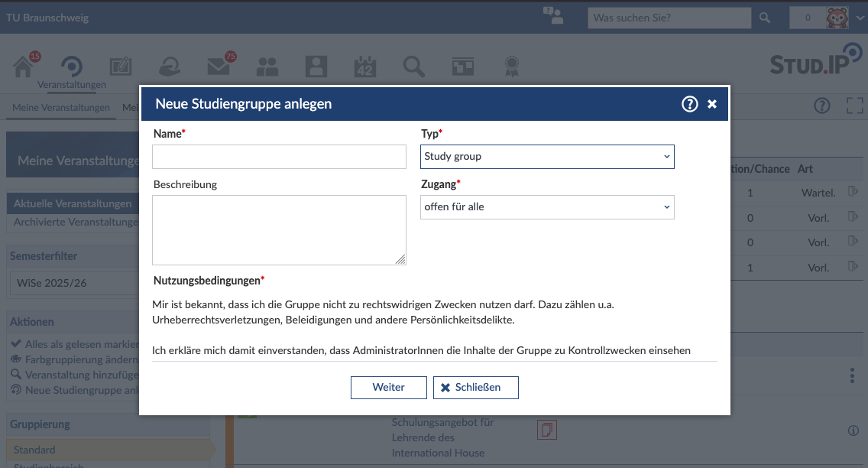Close the Neue Studiengruppe dialog with X
Image resolution: width=868 pixels, height=468 pixels.
tap(712, 104)
